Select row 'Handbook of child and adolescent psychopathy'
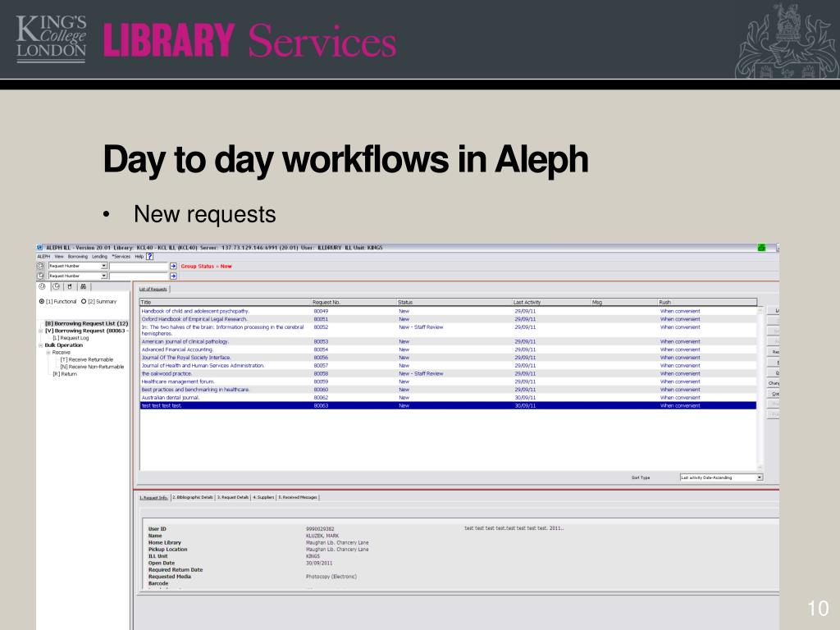 pyautogui.click(x=449, y=311)
